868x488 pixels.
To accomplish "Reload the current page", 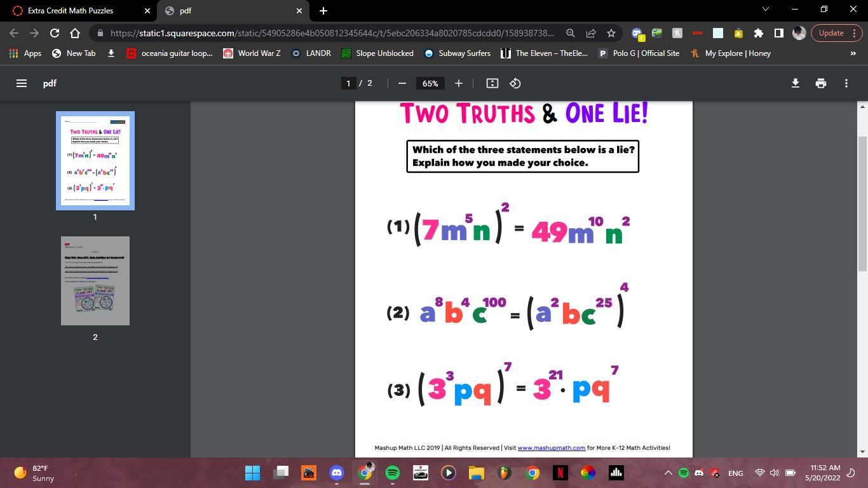I will pyautogui.click(x=55, y=33).
